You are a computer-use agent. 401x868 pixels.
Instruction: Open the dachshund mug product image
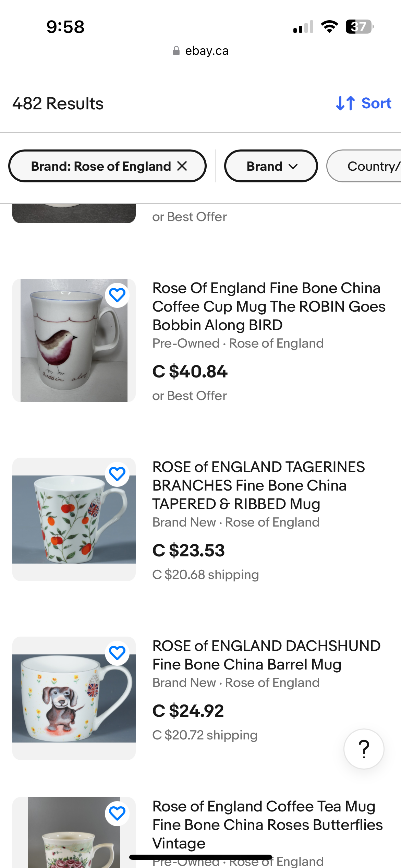(x=74, y=698)
